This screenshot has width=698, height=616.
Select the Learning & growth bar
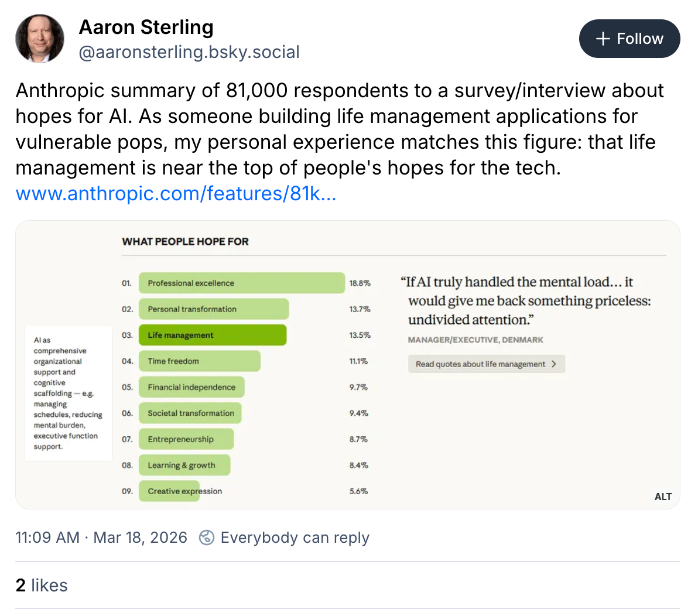pyautogui.click(x=184, y=466)
